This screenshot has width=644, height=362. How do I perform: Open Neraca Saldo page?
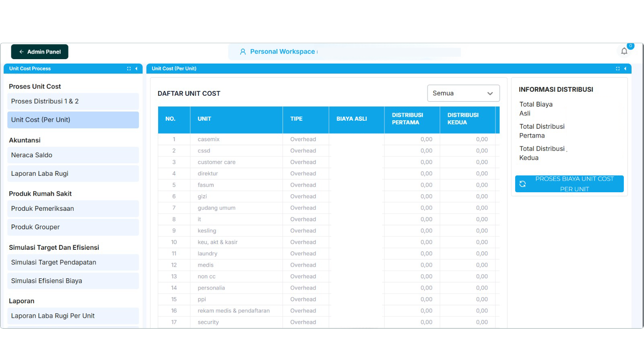pyautogui.click(x=73, y=155)
